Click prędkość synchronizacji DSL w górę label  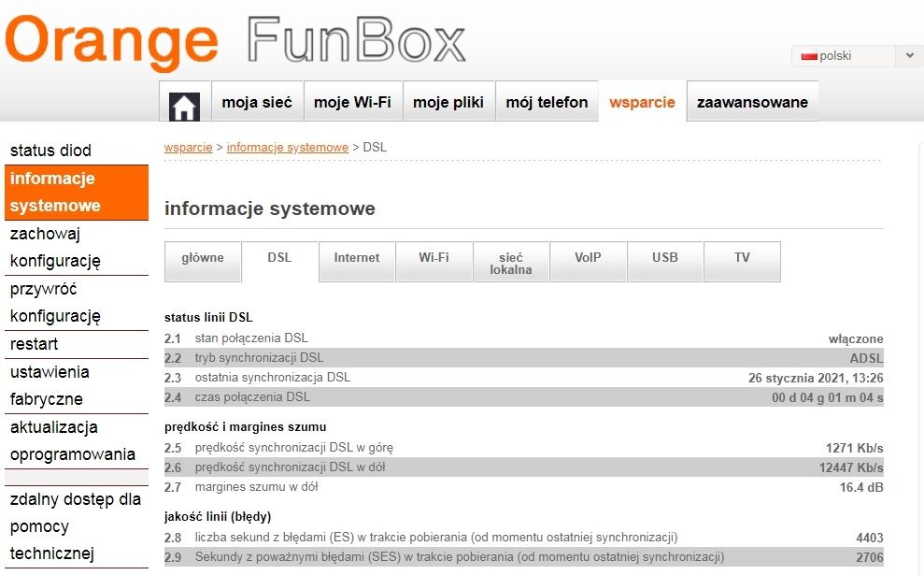click(294, 448)
